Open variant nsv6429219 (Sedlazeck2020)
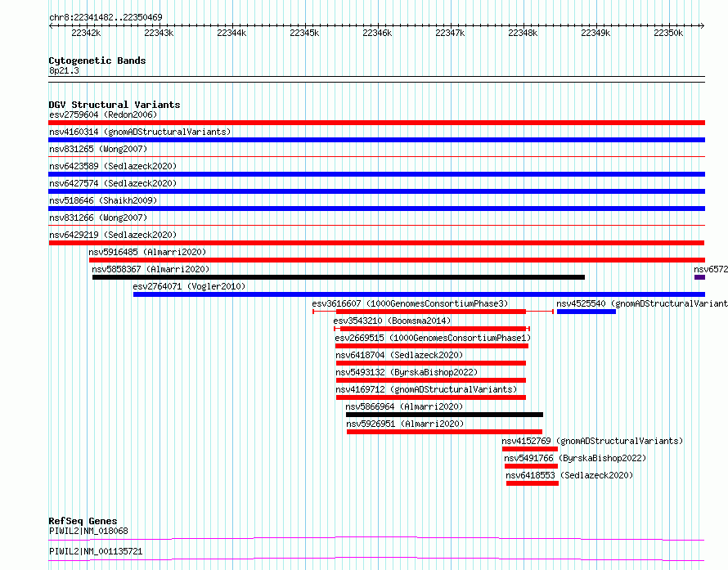The width and height of the screenshot is (728, 570). click(113, 235)
